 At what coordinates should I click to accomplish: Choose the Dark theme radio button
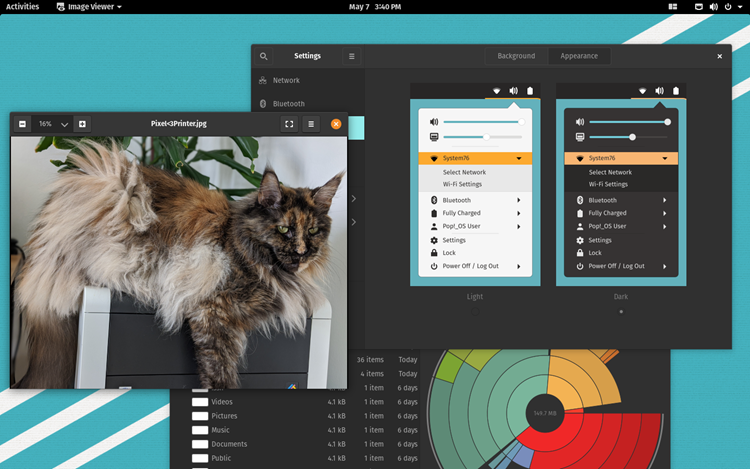click(x=621, y=312)
